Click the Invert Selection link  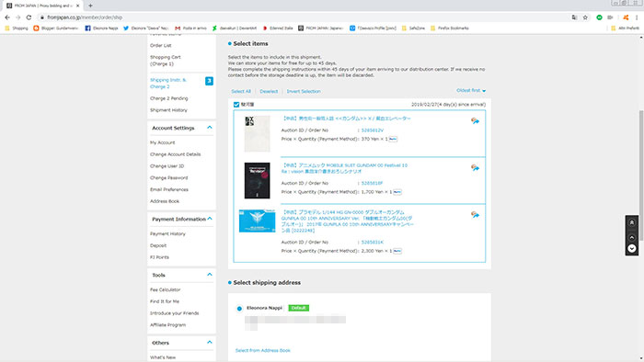(x=304, y=92)
